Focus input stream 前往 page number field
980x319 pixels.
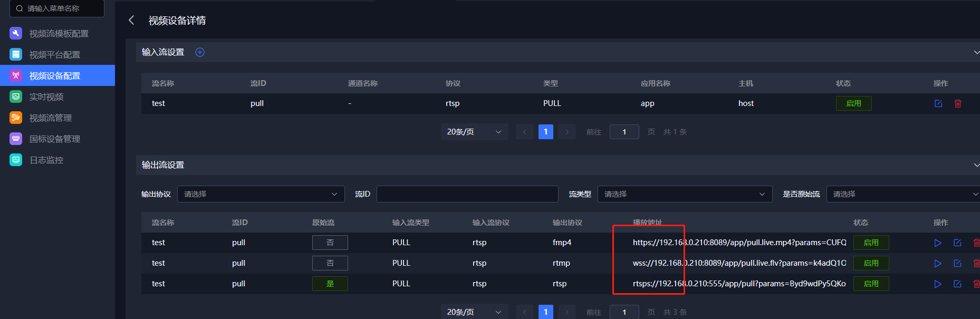pyautogui.click(x=624, y=132)
